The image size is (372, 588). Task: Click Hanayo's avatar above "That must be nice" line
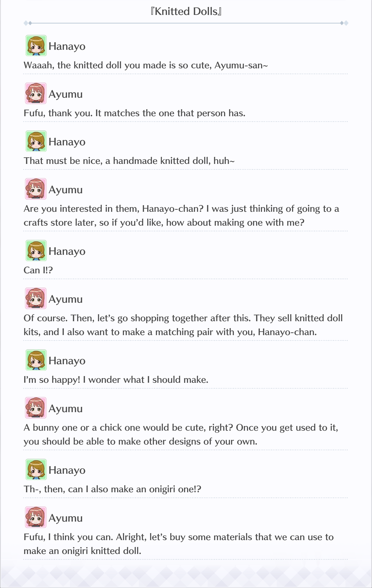point(36,141)
